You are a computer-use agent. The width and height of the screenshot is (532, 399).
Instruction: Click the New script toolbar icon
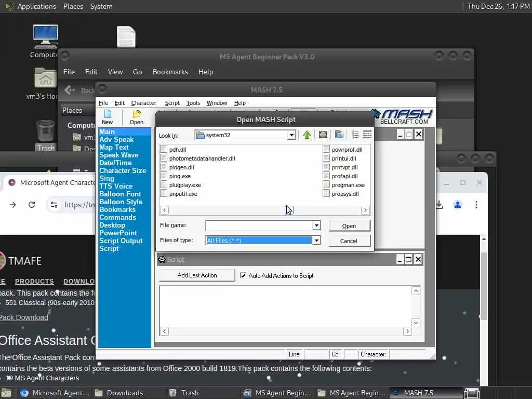click(107, 117)
